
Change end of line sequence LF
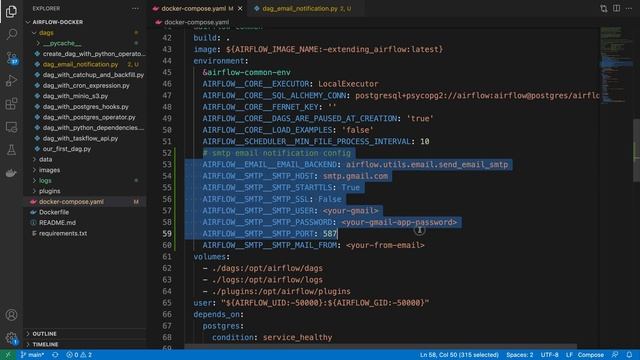point(569,355)
